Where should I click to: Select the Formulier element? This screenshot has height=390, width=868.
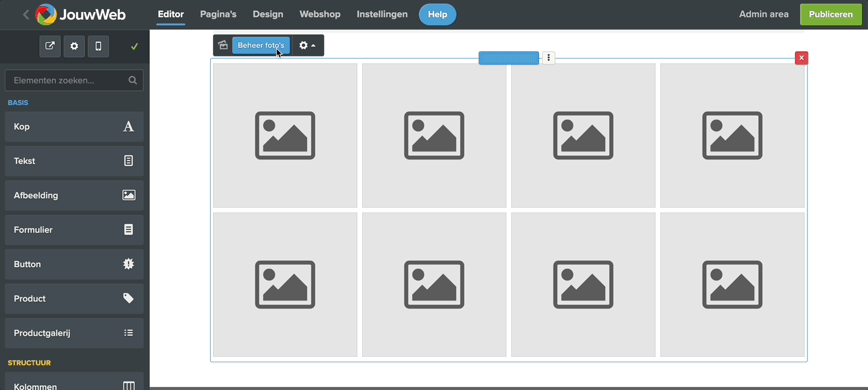pyautogui.click(x=74, y=230)
